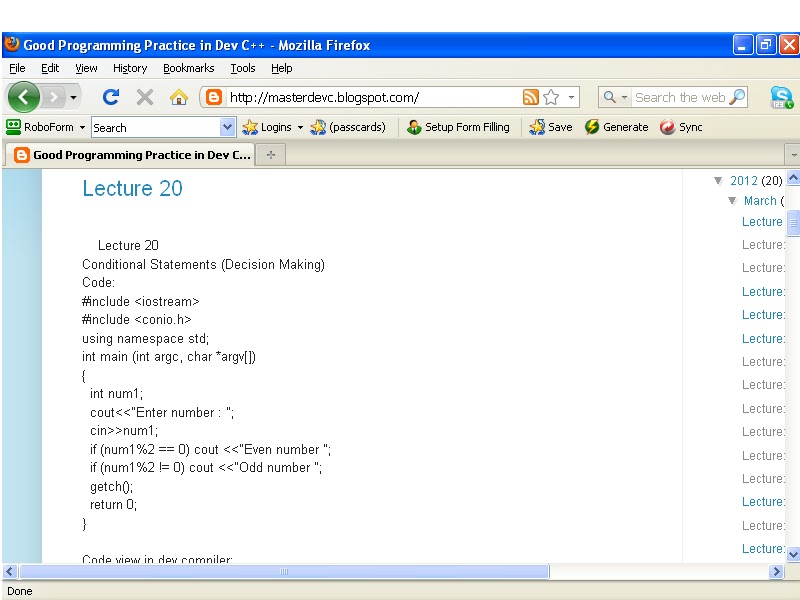Open the View menu
Image resolution: width=800 pixels, height=600 pixels.
(x=86, y=68)
